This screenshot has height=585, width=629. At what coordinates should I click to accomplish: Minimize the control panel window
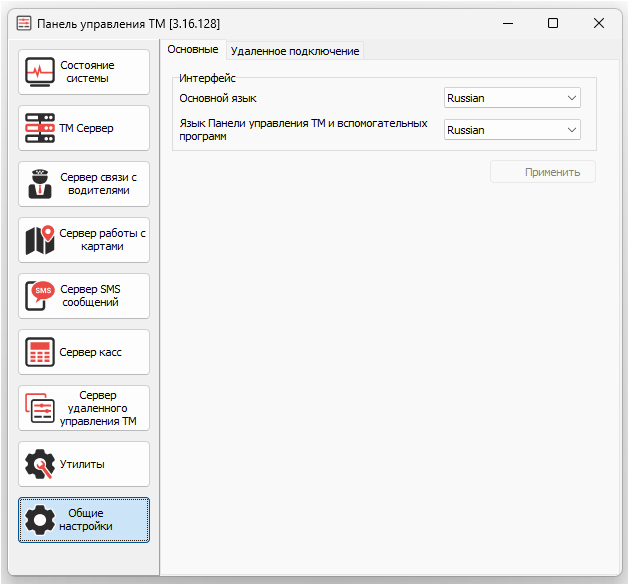[x=508, y=23]
